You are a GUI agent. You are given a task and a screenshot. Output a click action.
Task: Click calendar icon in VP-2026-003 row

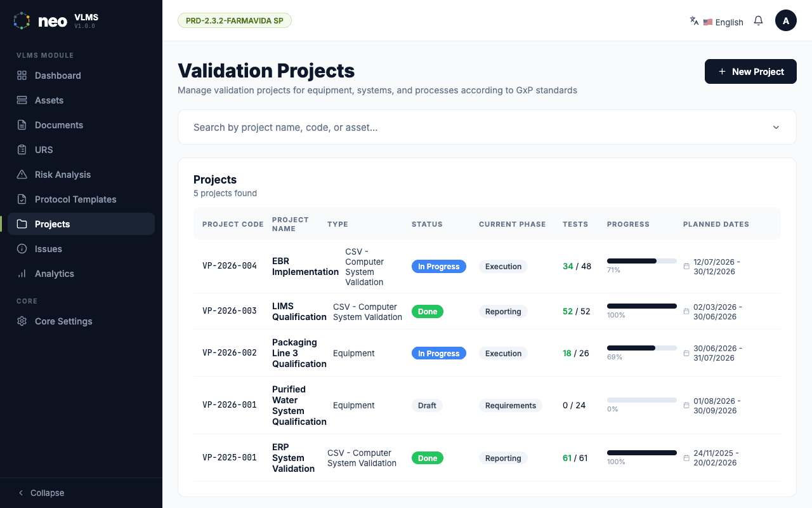pos(686,312)
